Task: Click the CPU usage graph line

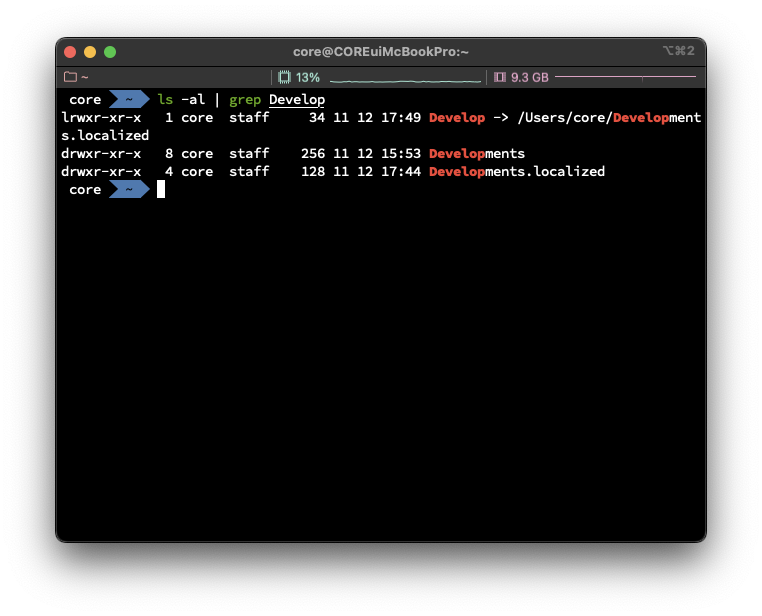Action: tap(405, 81)
